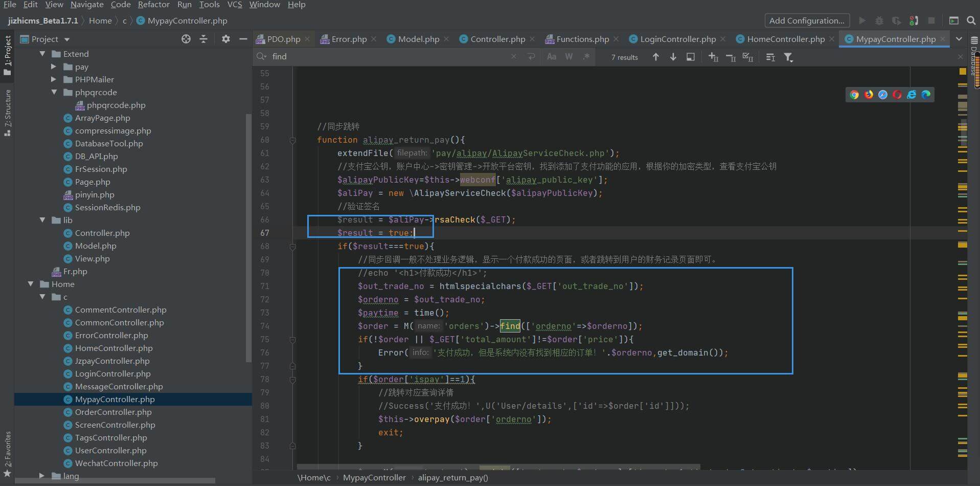Toggle whole Words option in find bar
980x486 pixels.
pyautogui.click(x=568, y=57)
